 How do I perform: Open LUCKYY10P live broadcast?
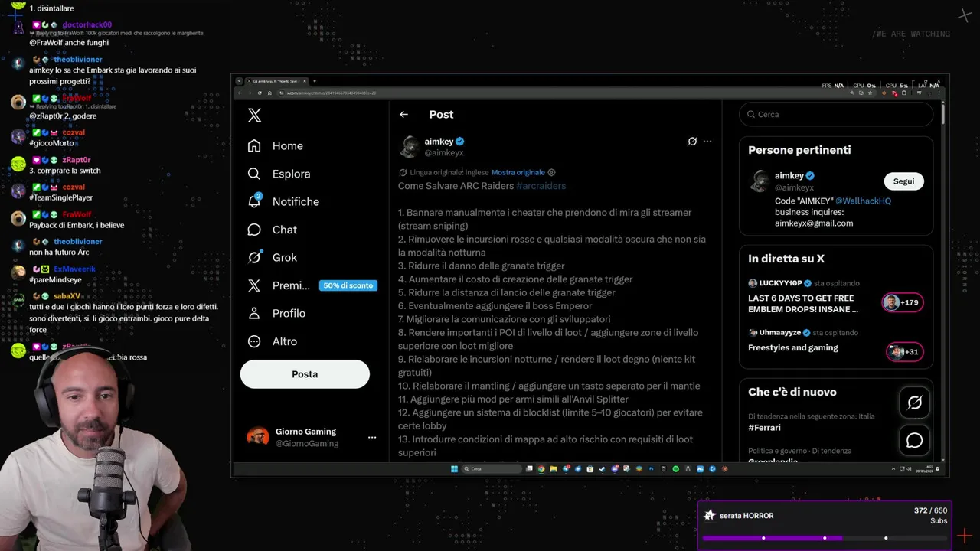[803, 304]
